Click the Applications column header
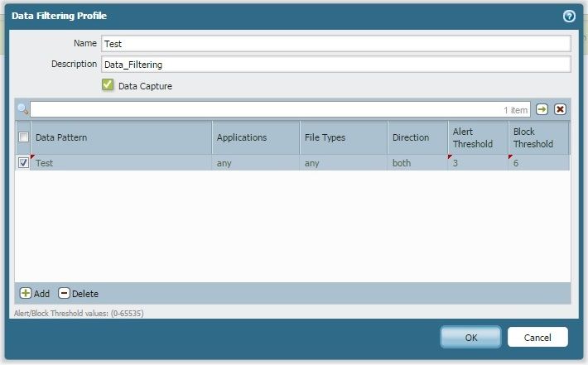Screen dimensions: 588x365 click(255, 137)
